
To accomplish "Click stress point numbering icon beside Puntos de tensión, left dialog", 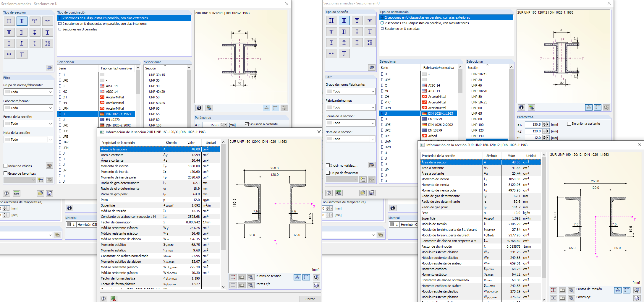I will 242,277.
